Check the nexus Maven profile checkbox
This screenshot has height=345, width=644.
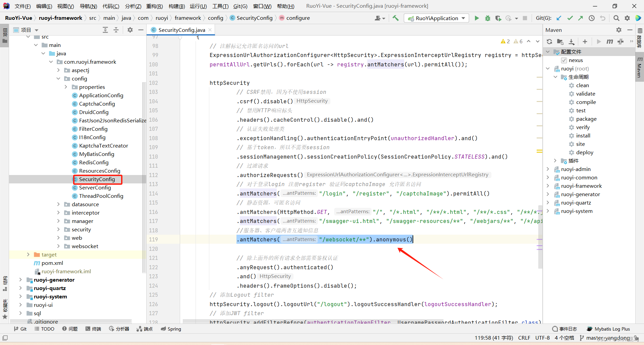(x=564, y=60)
